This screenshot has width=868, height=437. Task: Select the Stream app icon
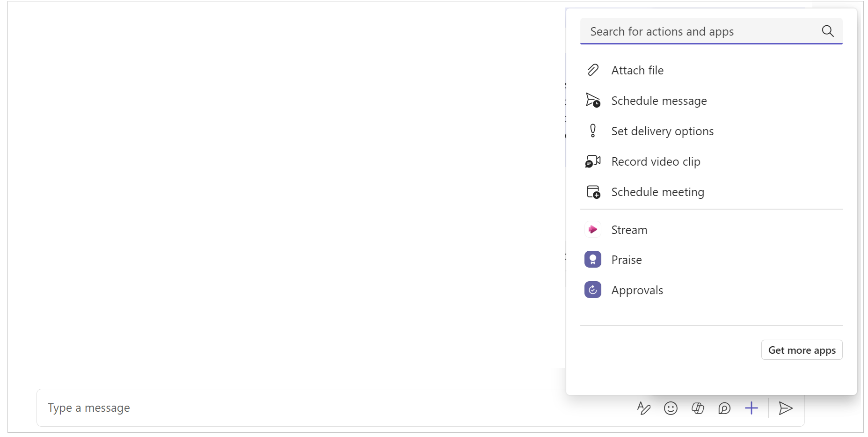click(592, 229)
